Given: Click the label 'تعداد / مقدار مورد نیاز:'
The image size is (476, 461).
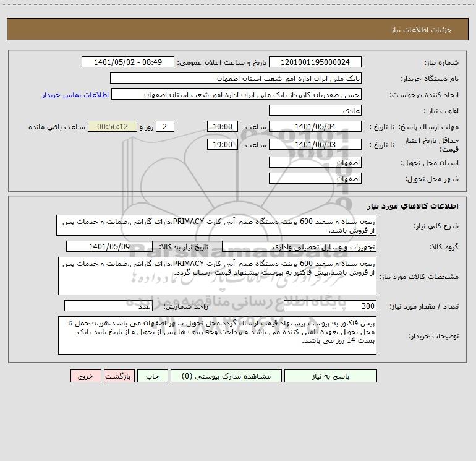Looking at the screenshot, I should click(424, 306).
